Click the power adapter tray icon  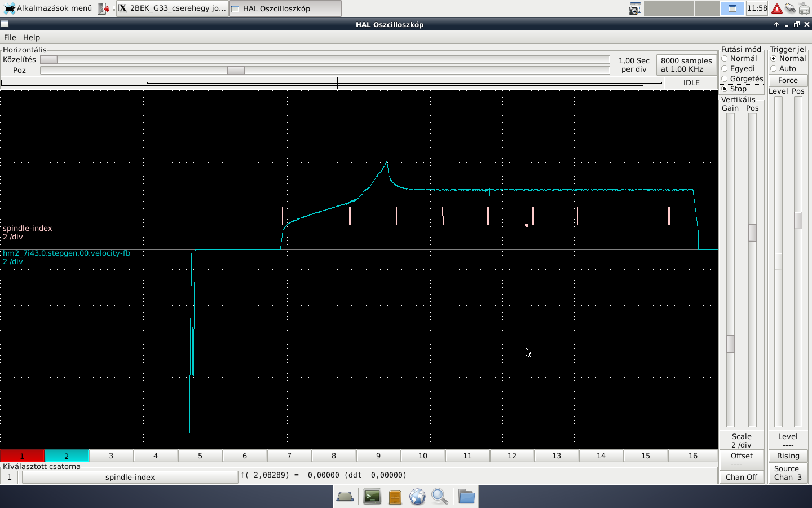[804, 8]
